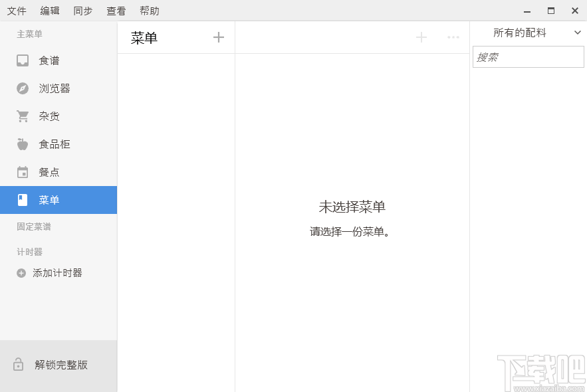The width and height of the screenshot is (587, 392).
Task: Click the grayed-out add button above menu pane
Action: click(x=421, y=37)
